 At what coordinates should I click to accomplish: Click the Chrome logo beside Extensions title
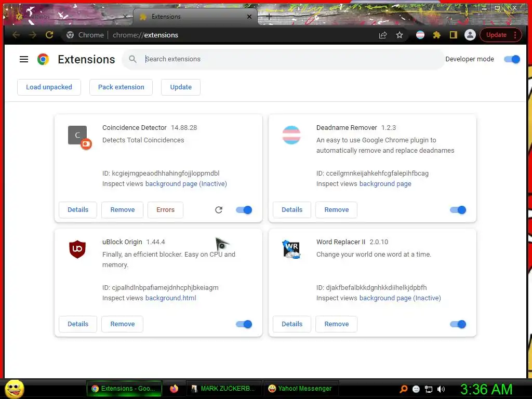[x=43, y=59]
